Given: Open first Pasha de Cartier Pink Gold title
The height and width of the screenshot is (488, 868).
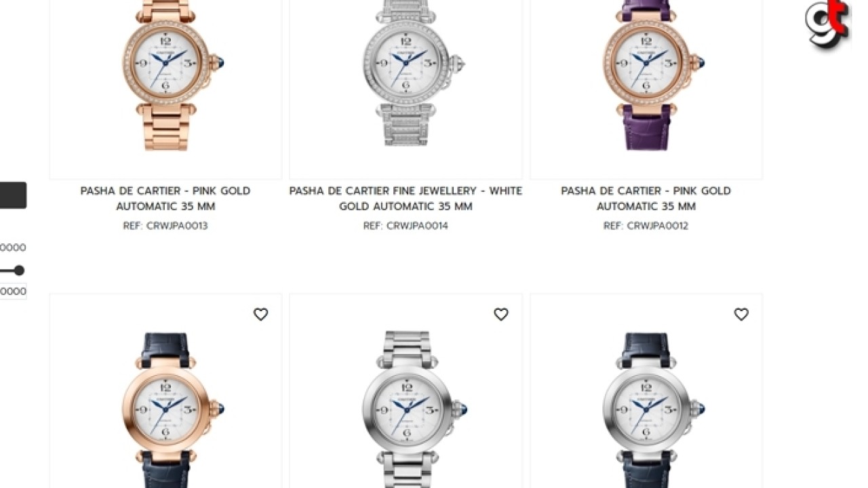Looking at the screenshot, I should [165, 199].
